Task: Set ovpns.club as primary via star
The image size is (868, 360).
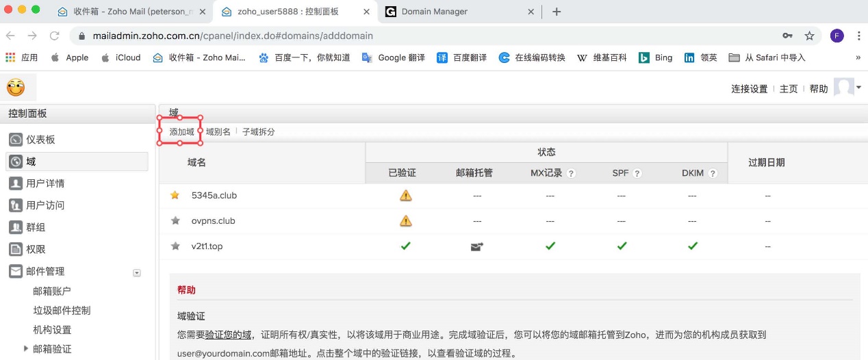Action: coord(175,220)
